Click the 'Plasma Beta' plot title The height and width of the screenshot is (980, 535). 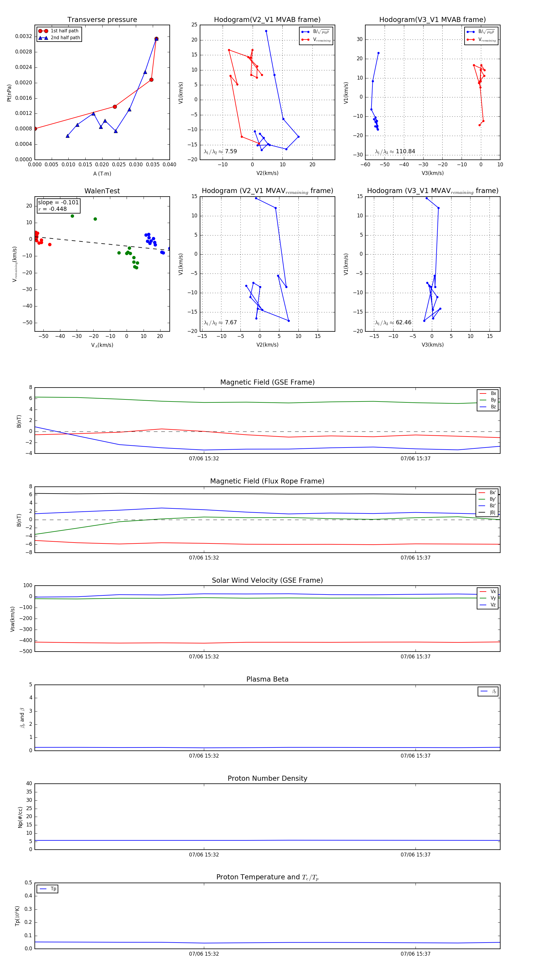(x=267, y=679)
